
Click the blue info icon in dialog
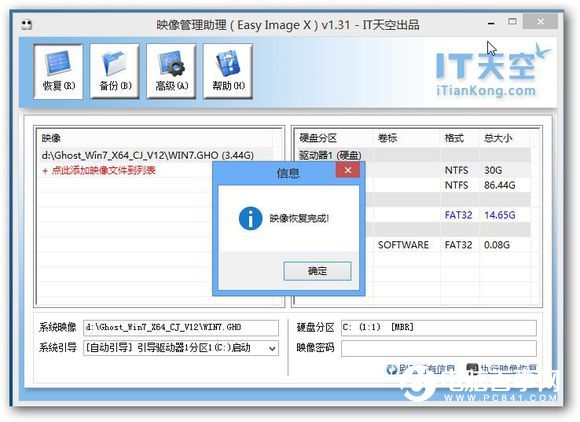click(x=250, y=218)
